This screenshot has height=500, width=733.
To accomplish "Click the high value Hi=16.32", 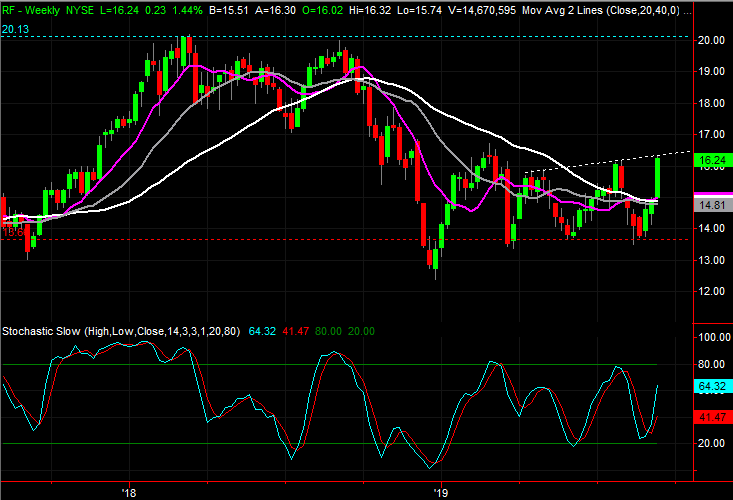I will tap(370, 10).
